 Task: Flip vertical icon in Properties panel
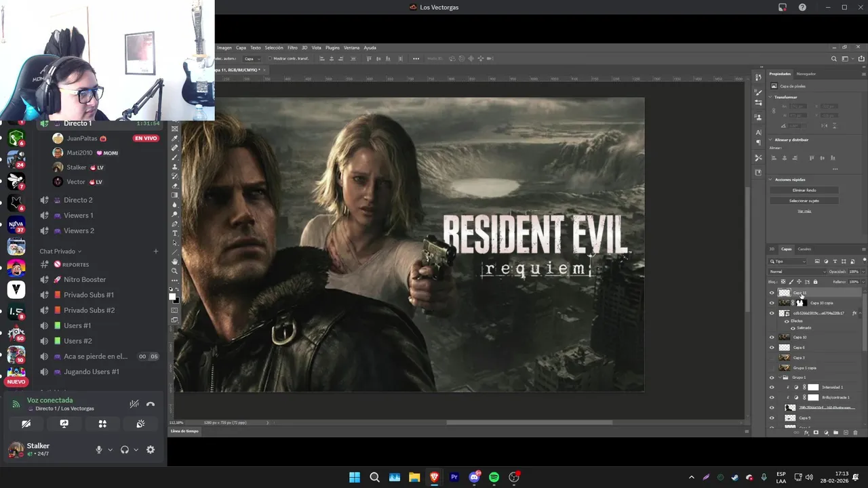835,126
